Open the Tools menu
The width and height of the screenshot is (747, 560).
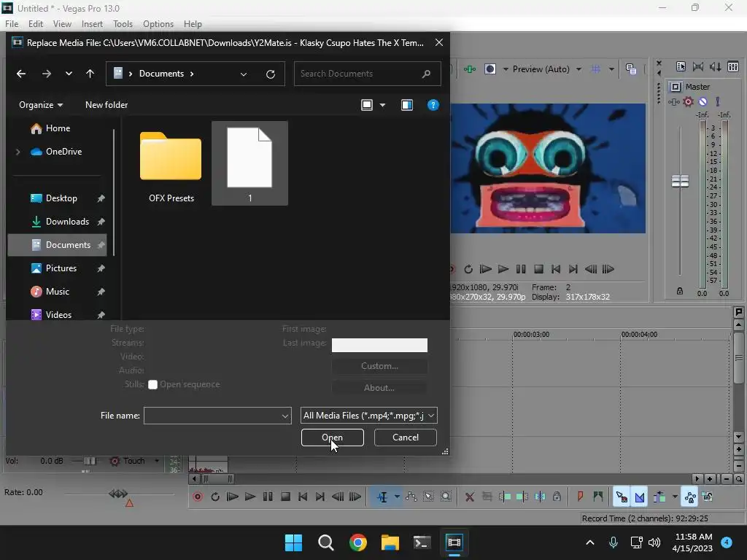click(x=123, y=24)
